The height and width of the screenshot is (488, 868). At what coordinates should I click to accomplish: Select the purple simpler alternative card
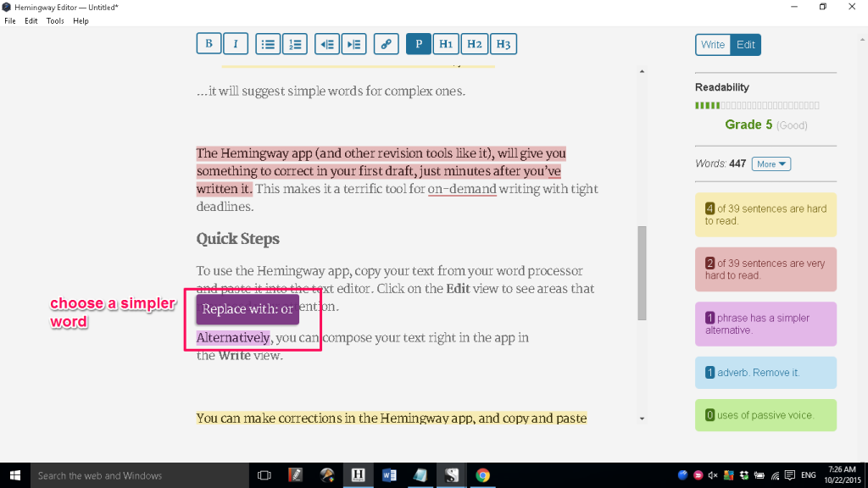pos(765,324)
